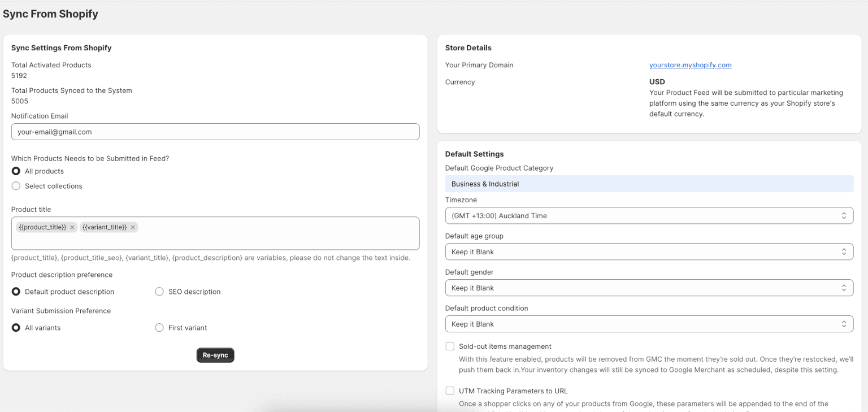The width and height of the screenshot is (868, 412).
Task: Open the yourstore.myshopify.com link
Action: 690,64
